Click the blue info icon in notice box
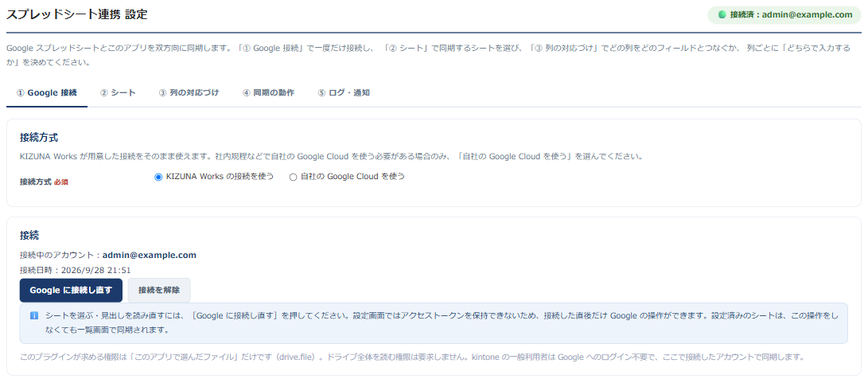This screenshot has height=383, width=868. click(33, 315)
